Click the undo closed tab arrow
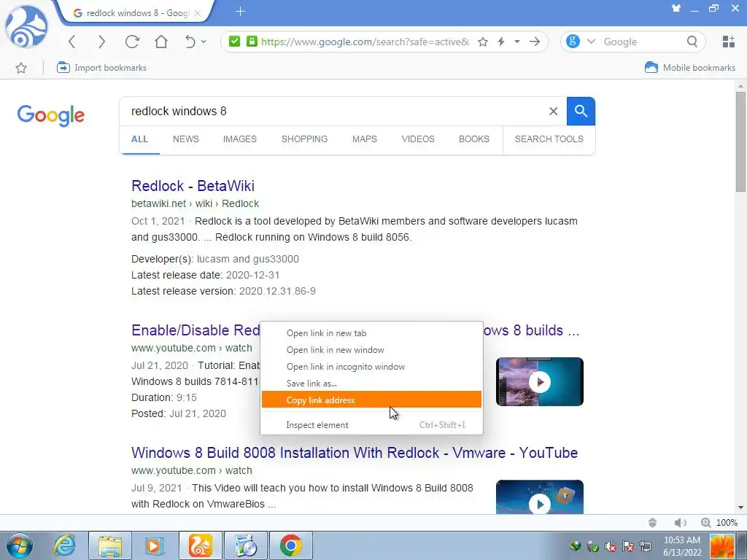The image size is (747, 560). coord(190,42)
